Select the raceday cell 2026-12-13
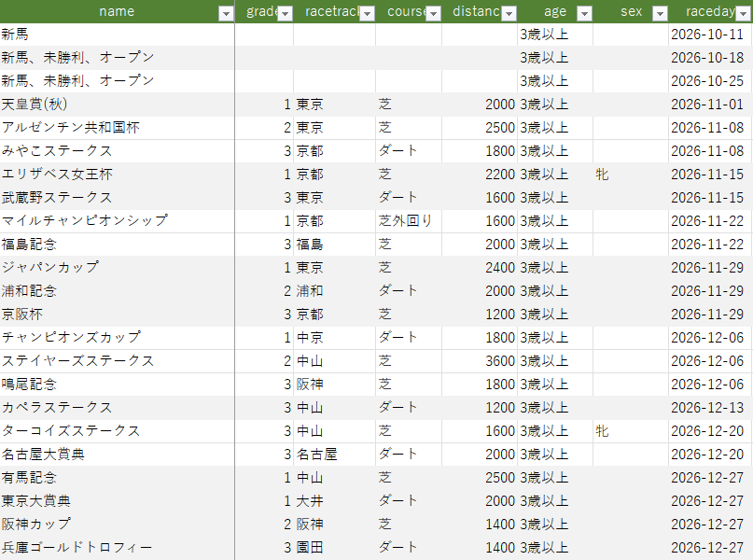The width and height of the screenshot is (753, 560). click(x=710, y=408)
